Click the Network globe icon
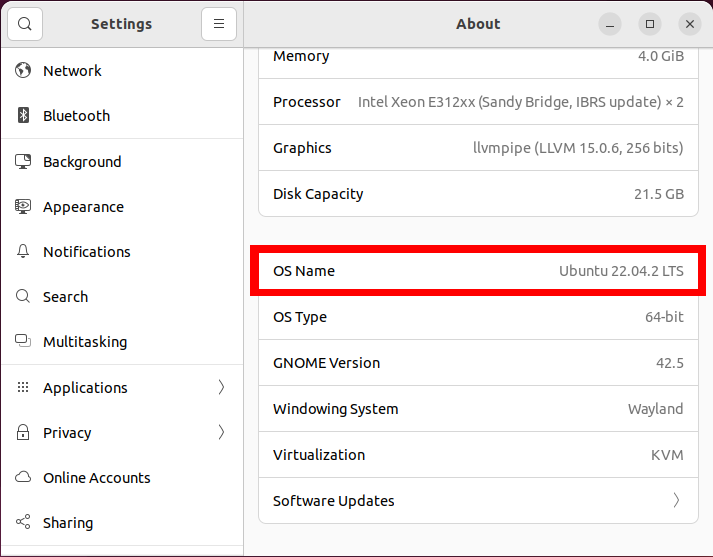The image size is (713, 557). pos(23,70)
